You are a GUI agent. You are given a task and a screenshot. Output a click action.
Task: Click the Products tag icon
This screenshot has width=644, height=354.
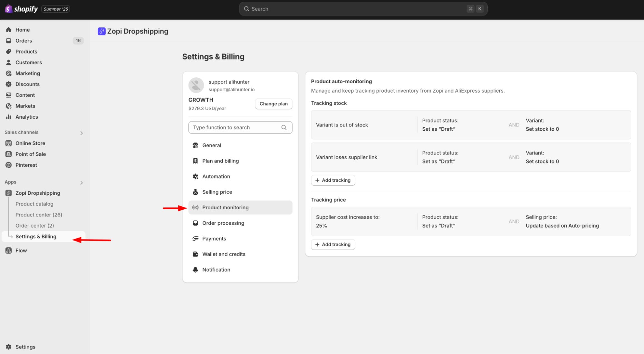tap(9, 52)
